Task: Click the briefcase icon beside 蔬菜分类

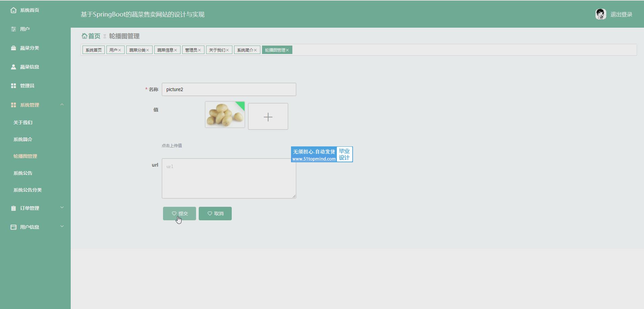Action: pos(13,48)
